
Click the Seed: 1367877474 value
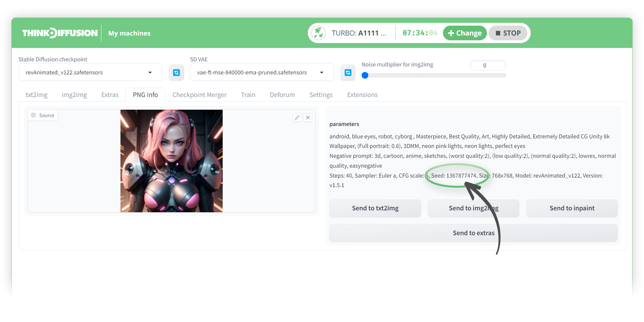453,175
